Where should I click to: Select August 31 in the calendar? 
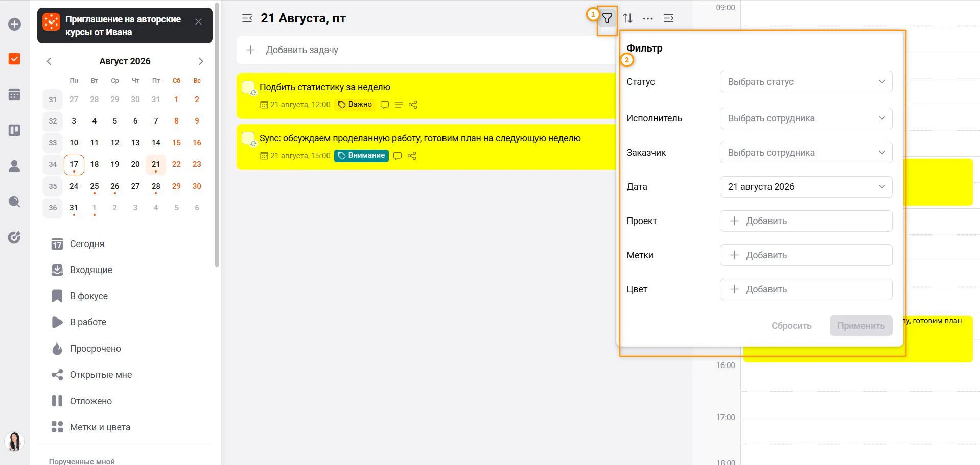tap(74, 208)
